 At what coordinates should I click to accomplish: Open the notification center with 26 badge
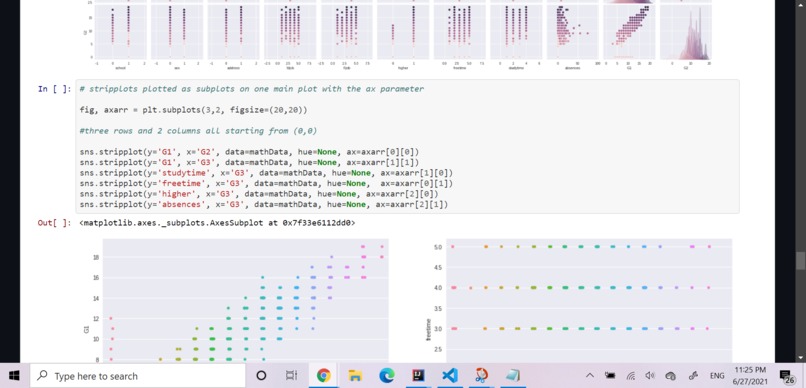coord(786,377)
